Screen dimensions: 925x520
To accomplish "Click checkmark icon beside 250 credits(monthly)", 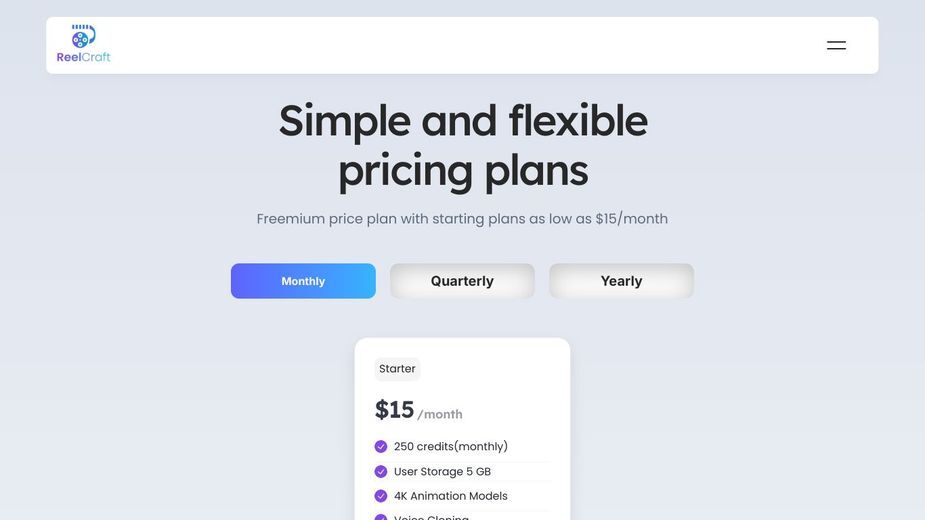I will pyautogui.click(x=381, y=447).
